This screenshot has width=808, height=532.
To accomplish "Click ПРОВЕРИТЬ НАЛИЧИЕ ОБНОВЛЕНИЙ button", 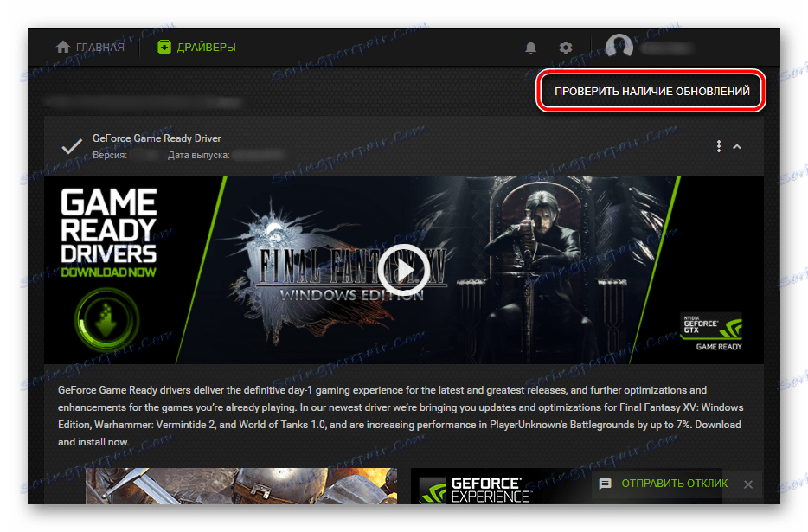I will pos(651,90).
